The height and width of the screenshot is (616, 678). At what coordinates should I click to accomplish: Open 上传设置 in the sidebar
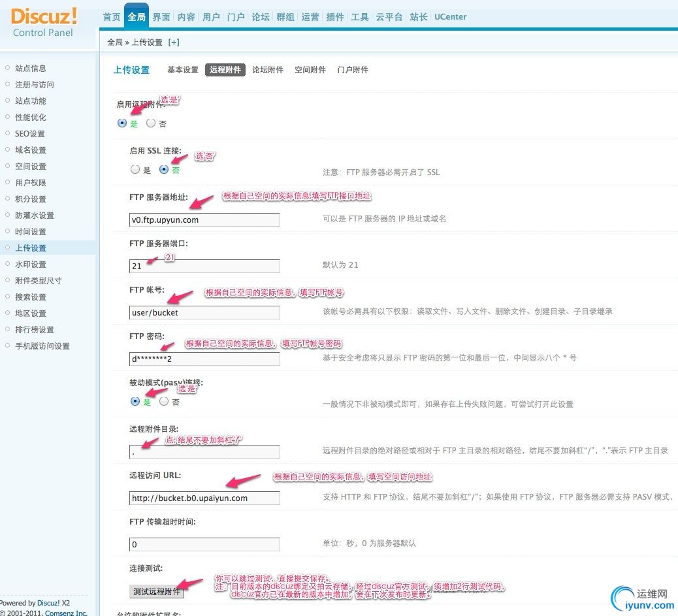tap(31, 248)
